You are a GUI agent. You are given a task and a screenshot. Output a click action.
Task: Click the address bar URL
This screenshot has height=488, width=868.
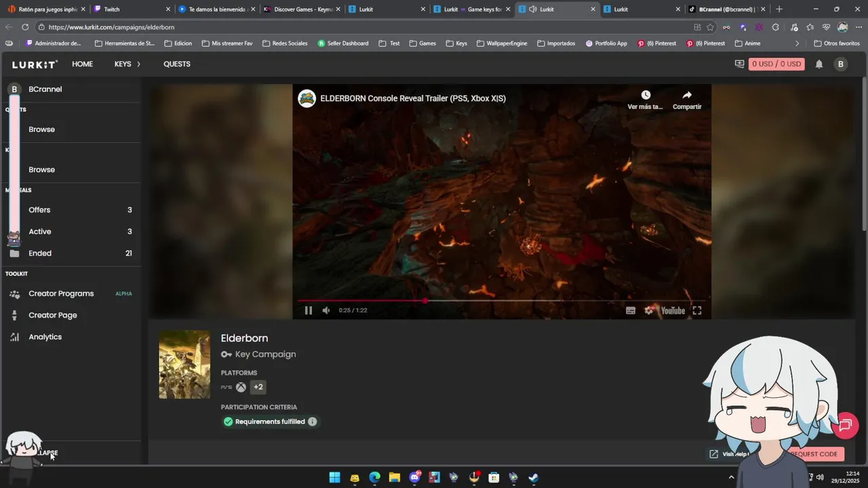coord(112,27)
